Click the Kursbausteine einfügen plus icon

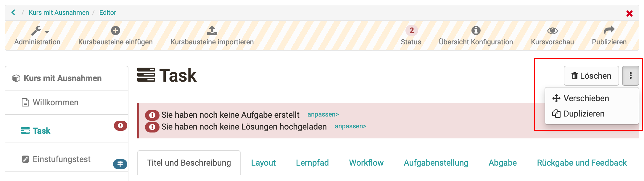tap(115, 30)
